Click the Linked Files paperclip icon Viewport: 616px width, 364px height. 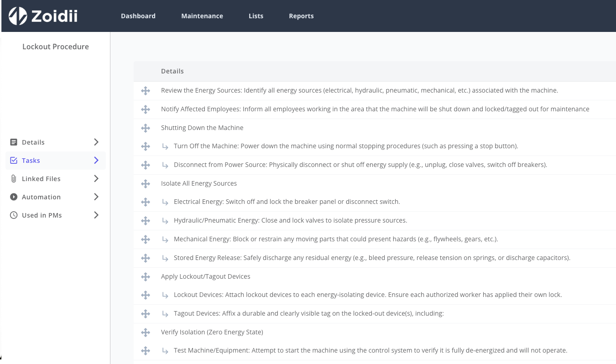[14, 179]
